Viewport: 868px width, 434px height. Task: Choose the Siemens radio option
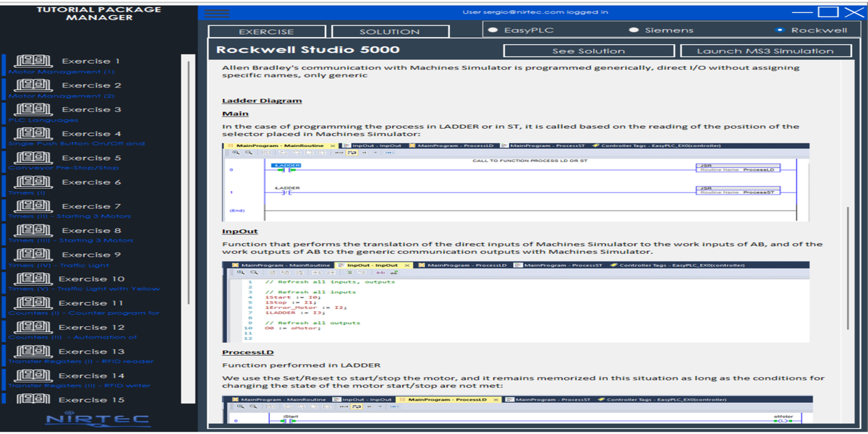[x=634, y=30]
